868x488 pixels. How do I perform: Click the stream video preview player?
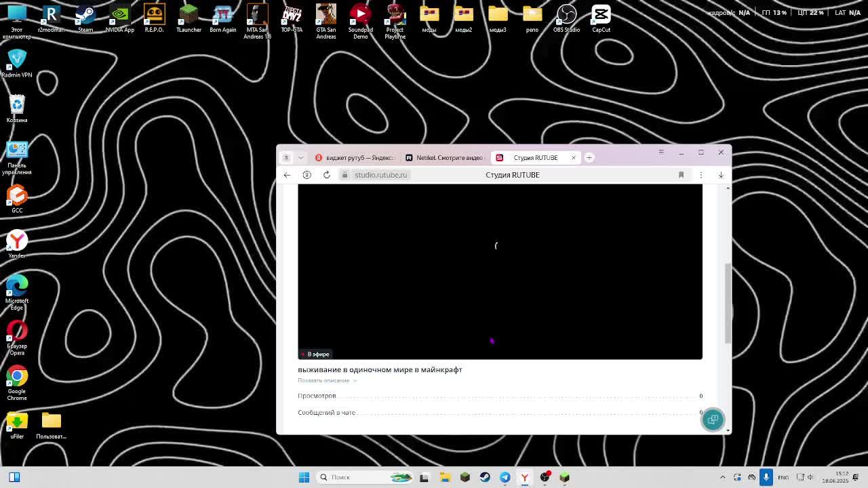500,271
